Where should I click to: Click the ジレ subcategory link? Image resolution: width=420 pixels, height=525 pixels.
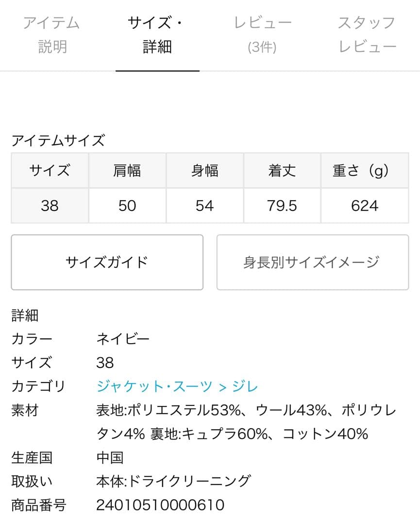[245, 387]
